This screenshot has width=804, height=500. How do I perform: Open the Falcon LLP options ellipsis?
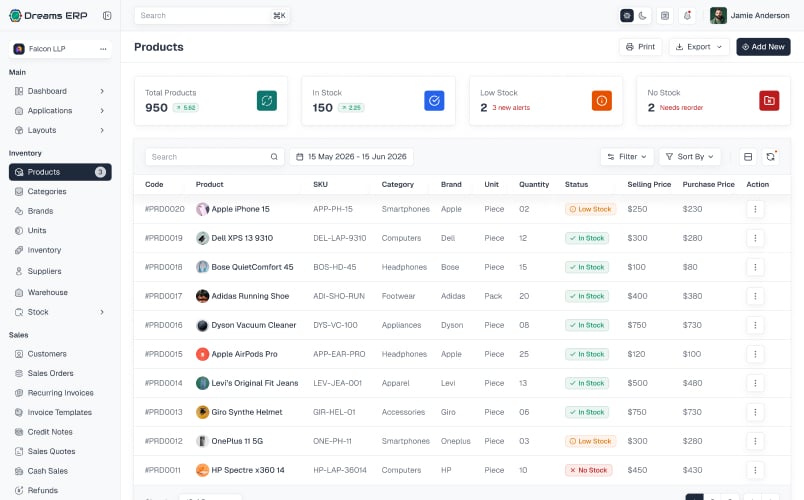click(x=103, y=49)
